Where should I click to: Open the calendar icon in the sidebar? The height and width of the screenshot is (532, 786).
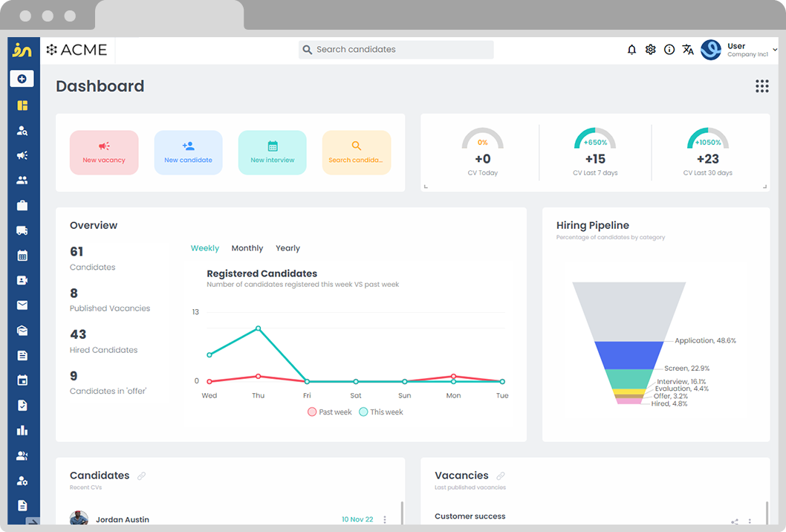click(22, 255)
